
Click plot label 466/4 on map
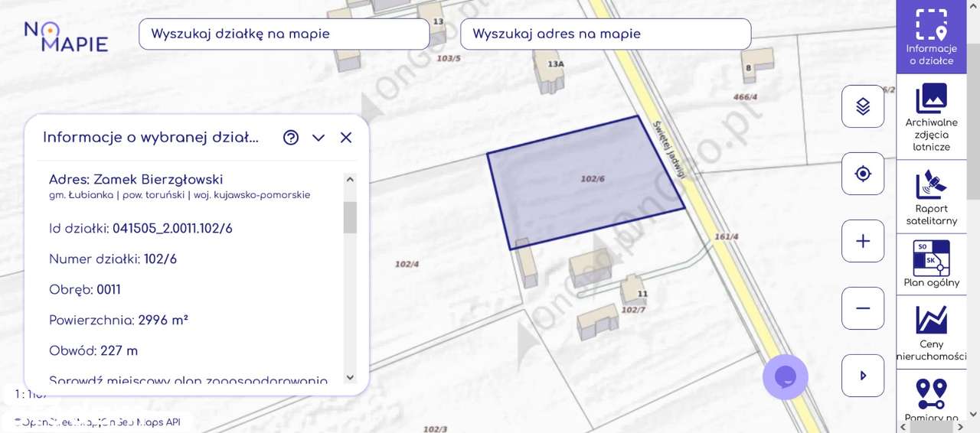745,97
